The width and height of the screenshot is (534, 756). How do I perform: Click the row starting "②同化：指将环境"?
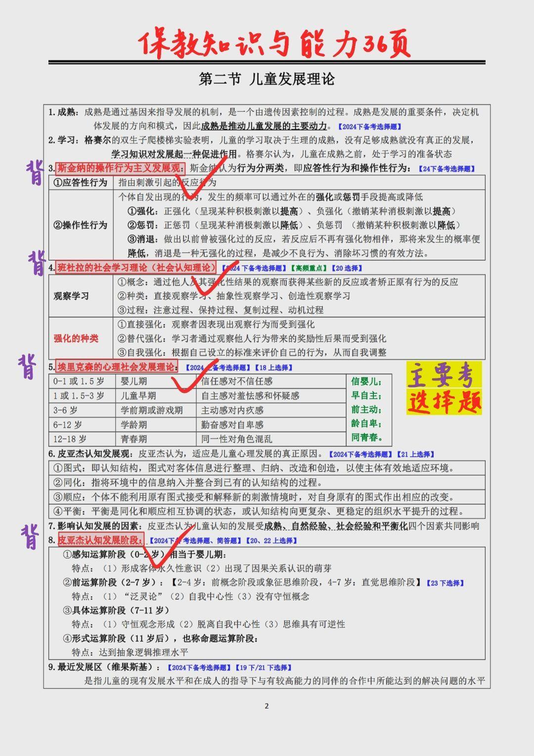click(x=267, y=482)
